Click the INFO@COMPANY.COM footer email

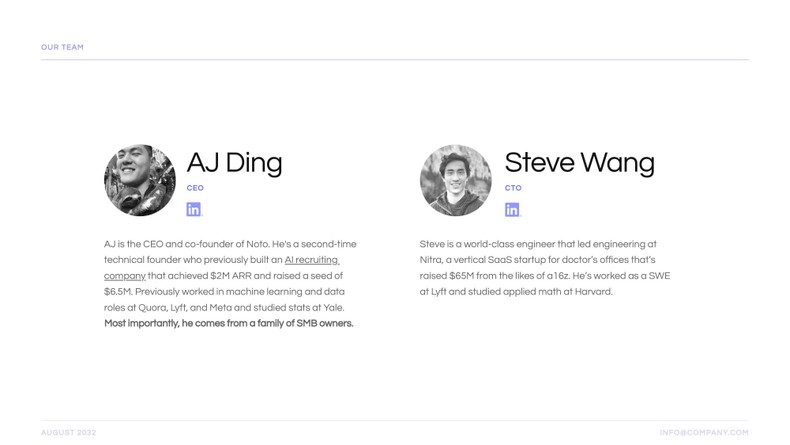(x=704, y=432)
